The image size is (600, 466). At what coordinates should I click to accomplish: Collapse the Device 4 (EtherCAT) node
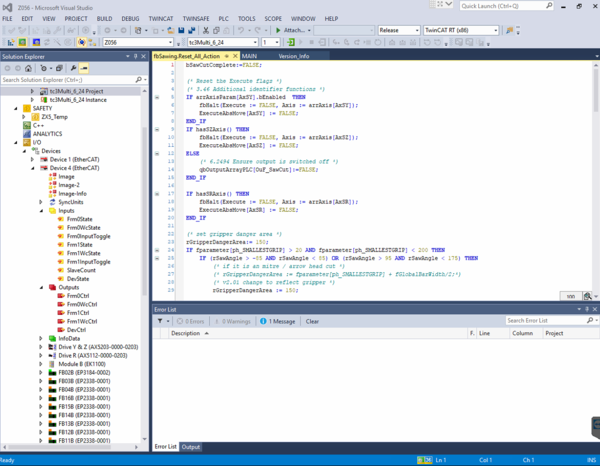[x=33, y=168]
